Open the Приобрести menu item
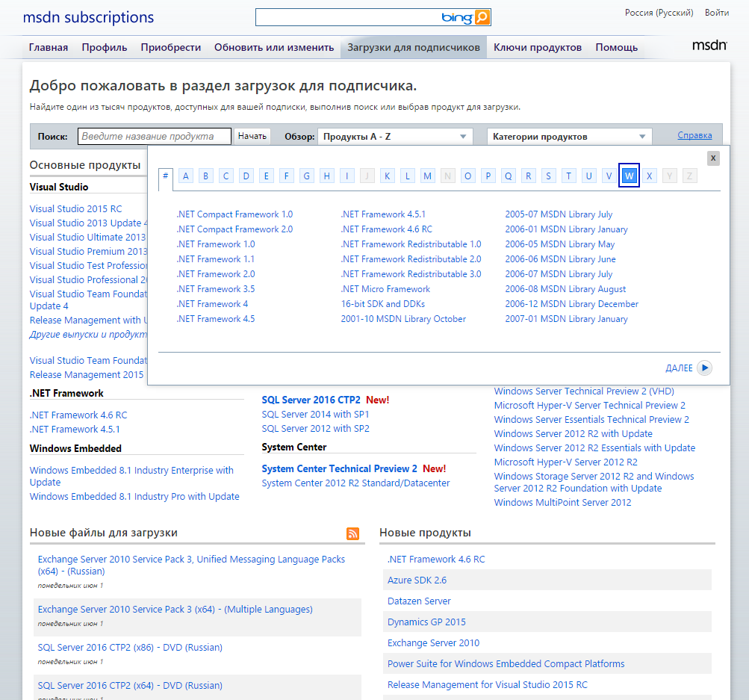This screenshot has width=749, height=700. pos(170,47)
